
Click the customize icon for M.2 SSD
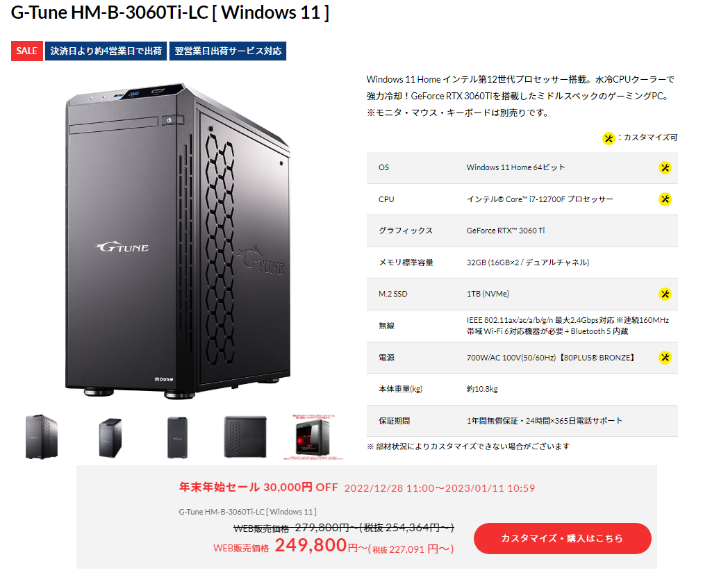(665, 294)
